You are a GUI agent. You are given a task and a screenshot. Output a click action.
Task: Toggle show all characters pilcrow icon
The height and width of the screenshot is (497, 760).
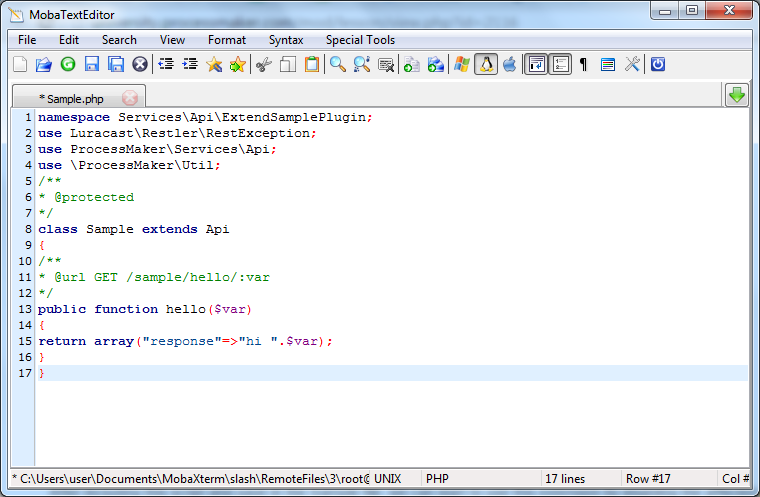point(583,65)
